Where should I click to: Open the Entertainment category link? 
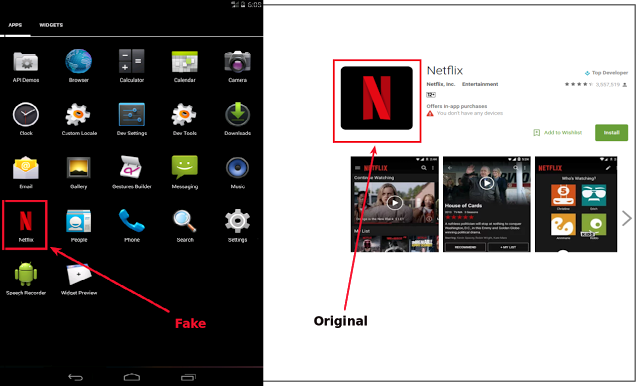point(480,84)
